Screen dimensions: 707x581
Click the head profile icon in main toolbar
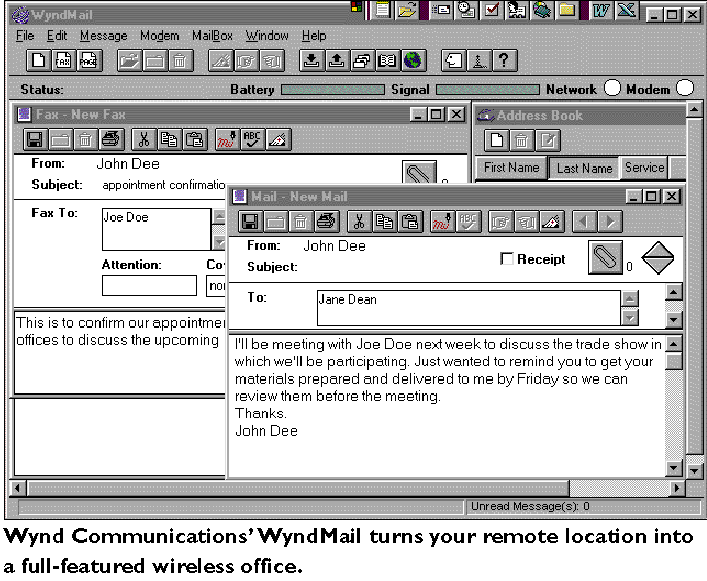pos(454,60)
